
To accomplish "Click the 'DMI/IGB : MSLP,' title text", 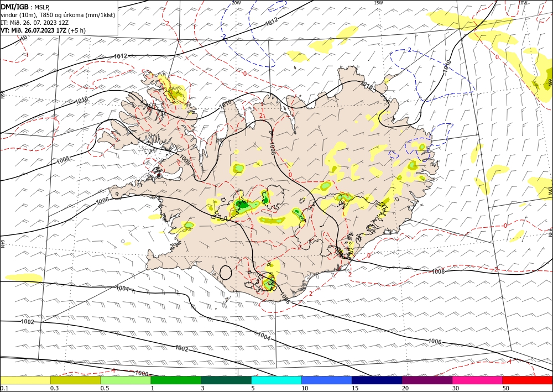I will (x=26, y=6).
